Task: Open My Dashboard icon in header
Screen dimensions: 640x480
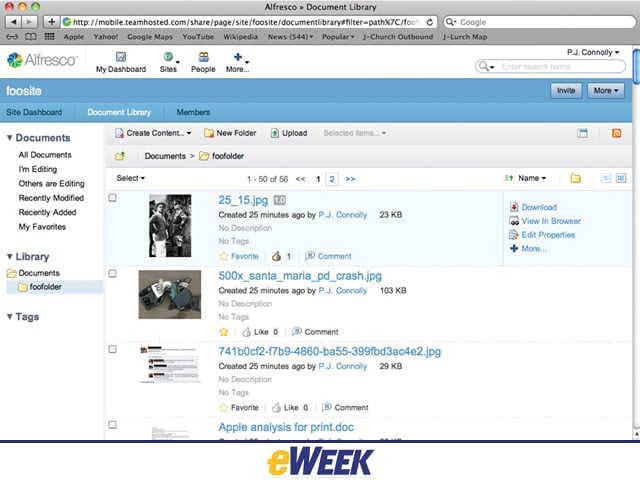Action: point(121,57)
